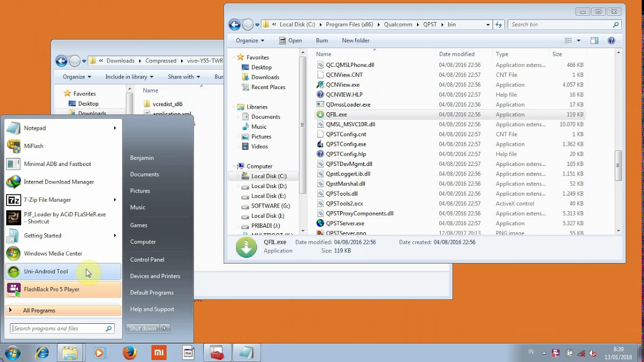The image size is (644, 362).
Task: Show All Programs list
Action: click(x=63, y=311)
